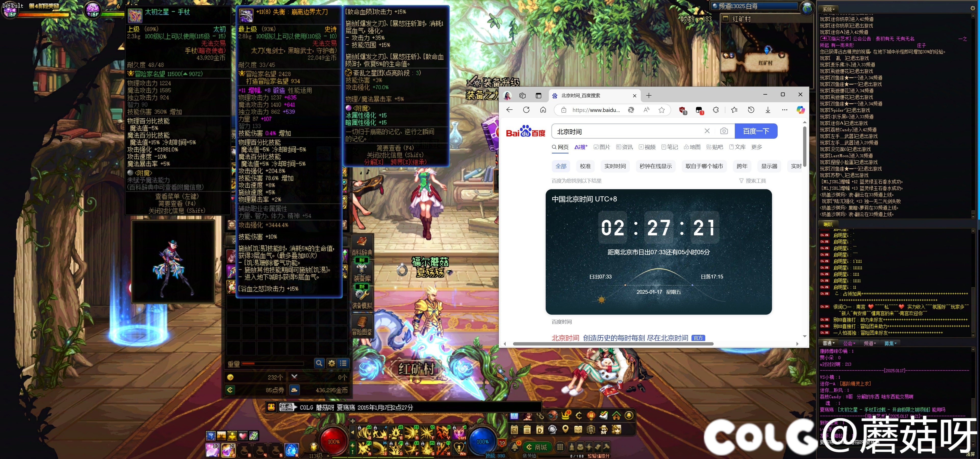Click the browser profile avatar
The image size is (980, 459).
tap(507, 96)
